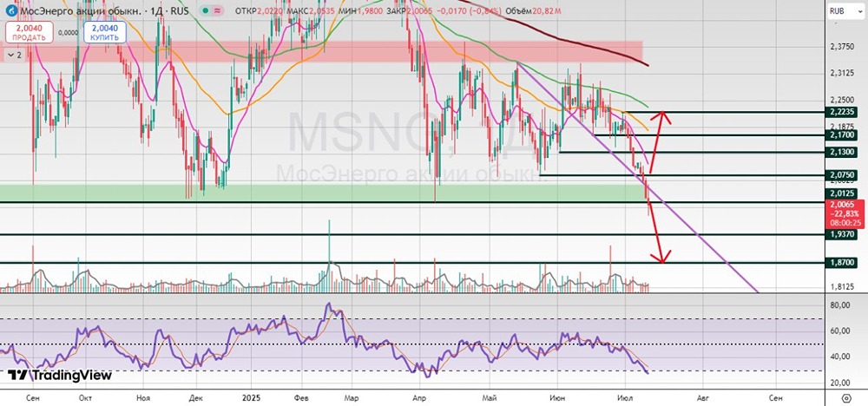Click the Авг label on time axis
868x406 pixels.
(702, 397)
